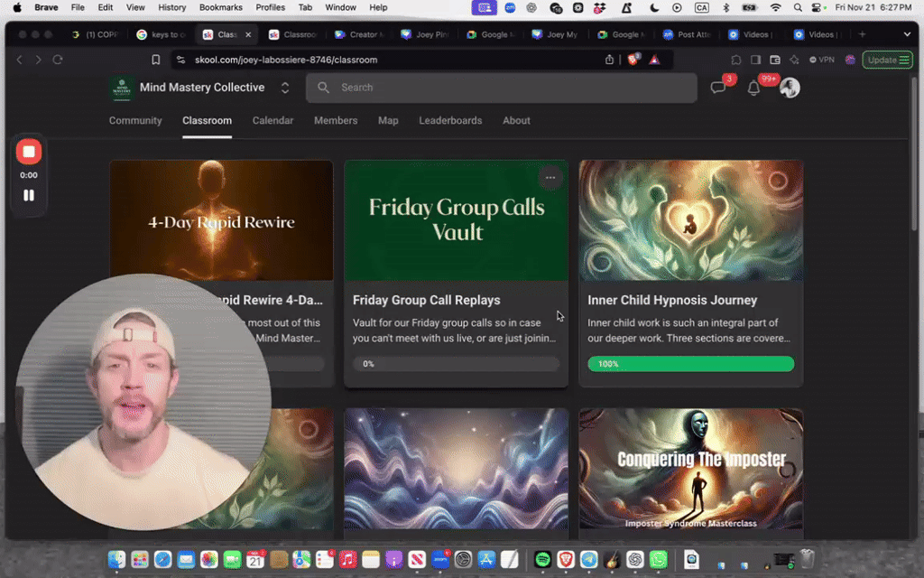Image resolution: width=924 pixels, height=578 pixels.
Task: Open your Skool profile avatar
Action: [790, 88]
